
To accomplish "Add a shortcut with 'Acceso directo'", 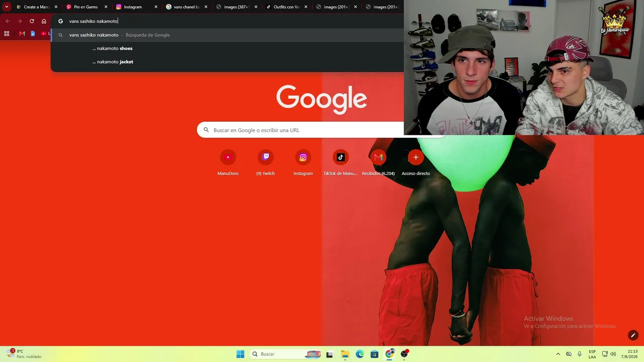I will [x=416, y=163].
